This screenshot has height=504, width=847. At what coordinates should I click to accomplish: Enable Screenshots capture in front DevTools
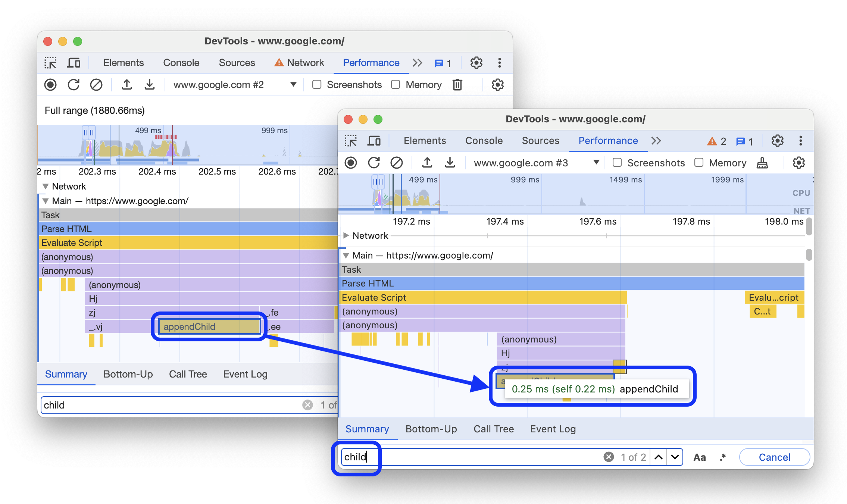click(x=617, y=163)
